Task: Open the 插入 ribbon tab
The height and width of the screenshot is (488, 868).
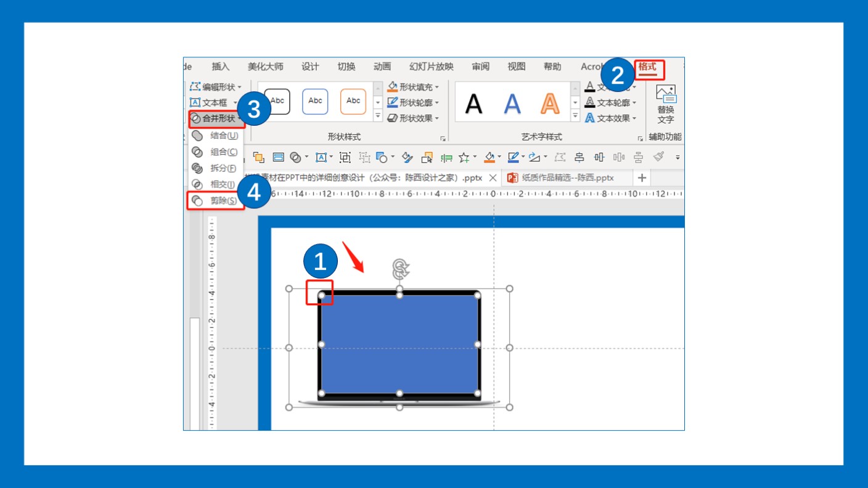Action: (x=220, y=67)
